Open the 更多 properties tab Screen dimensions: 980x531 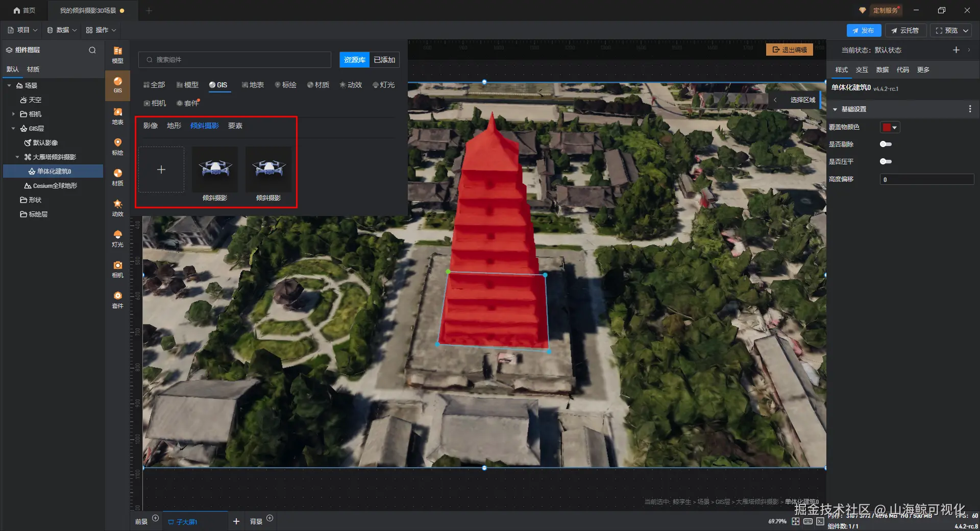pos(923,70)
